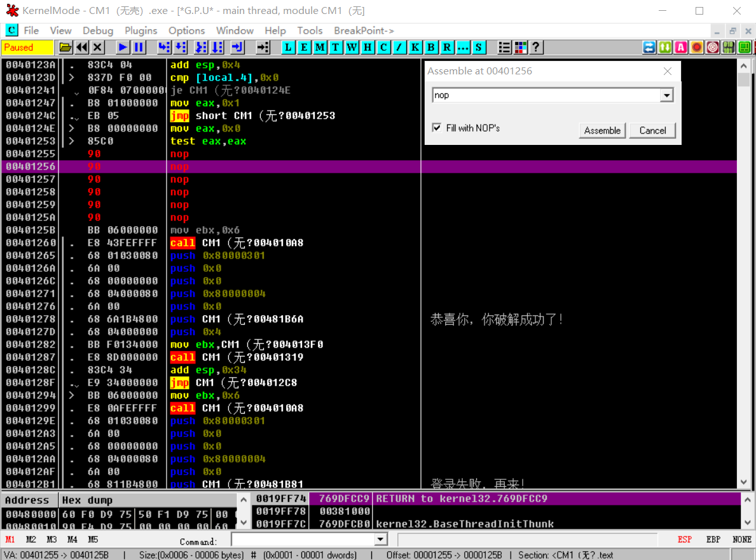Click the Assemble button
The height and width of the screenshot is (560, 756).
602,130
